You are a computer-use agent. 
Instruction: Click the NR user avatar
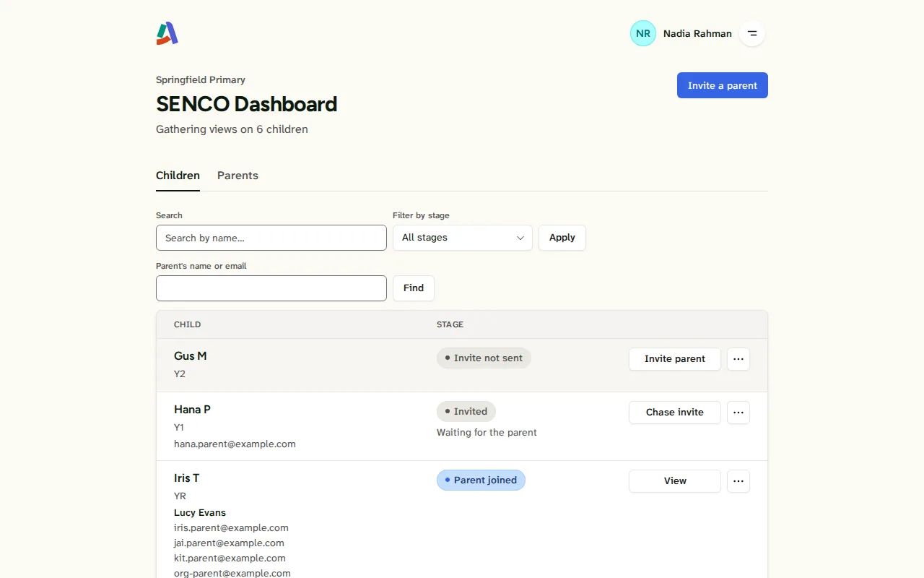click(x=643, y=33)
